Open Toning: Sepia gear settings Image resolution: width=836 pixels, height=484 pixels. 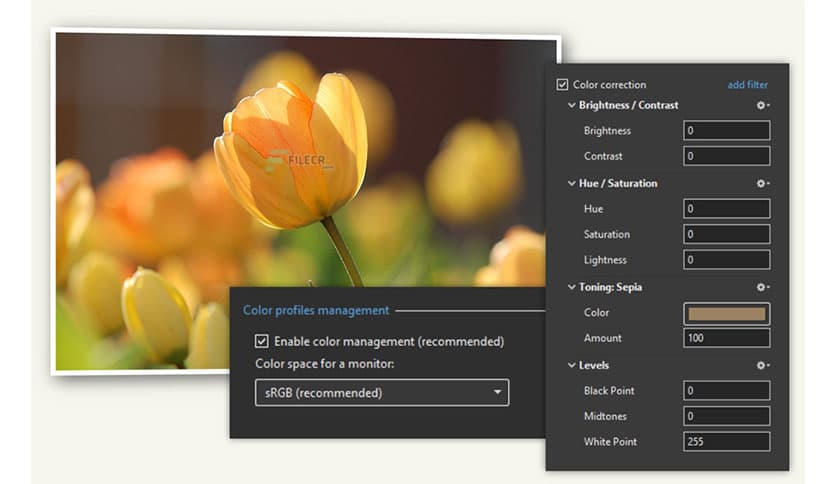click(x=763, y=287)
